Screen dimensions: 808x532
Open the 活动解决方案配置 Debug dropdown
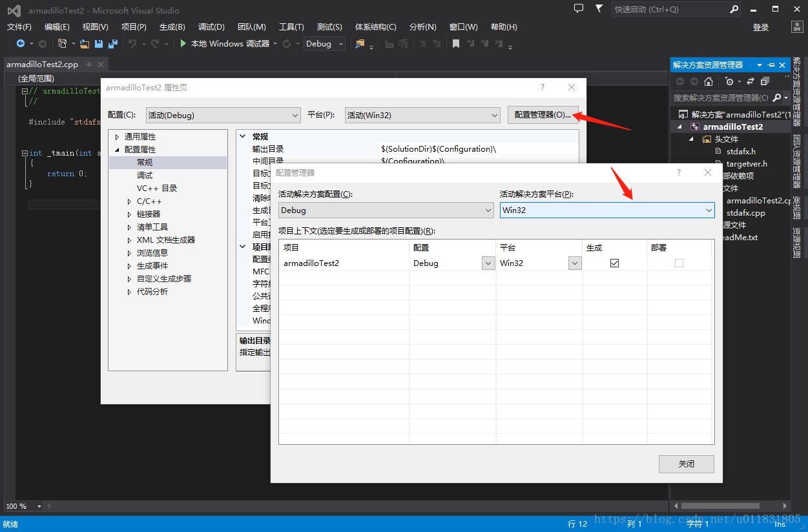(x=386, y=210)
